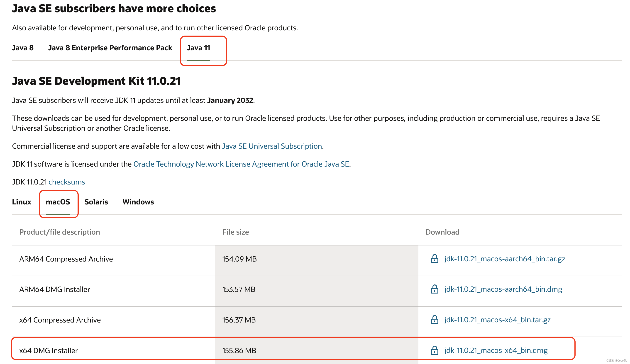Open Java 8 Enterprise Performance Pack tab
The width and height of the screenshot is (630, 364).
[110, 48]
